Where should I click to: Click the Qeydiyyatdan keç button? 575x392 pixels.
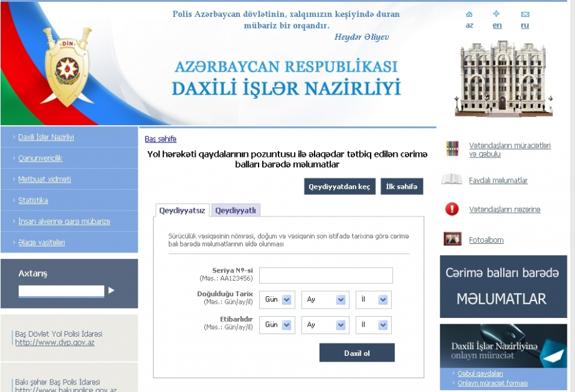340,187
